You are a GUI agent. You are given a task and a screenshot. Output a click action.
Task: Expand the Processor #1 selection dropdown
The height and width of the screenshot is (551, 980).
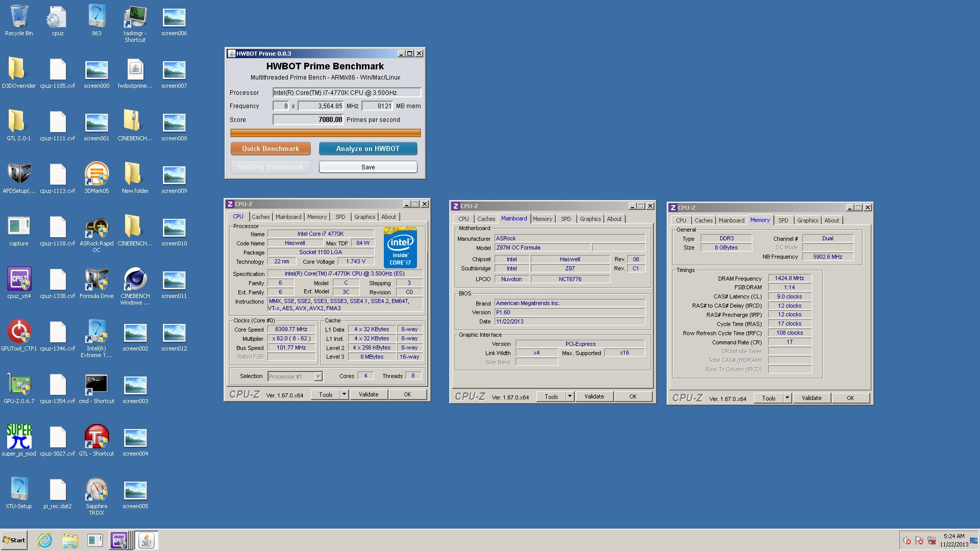point(318,377)
